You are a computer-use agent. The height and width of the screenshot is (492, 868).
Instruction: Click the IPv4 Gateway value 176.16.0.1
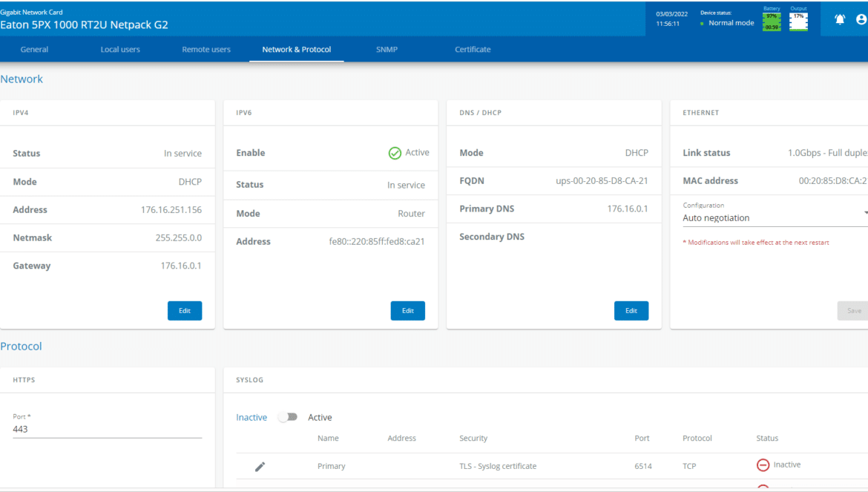click(x=181, y=266)
